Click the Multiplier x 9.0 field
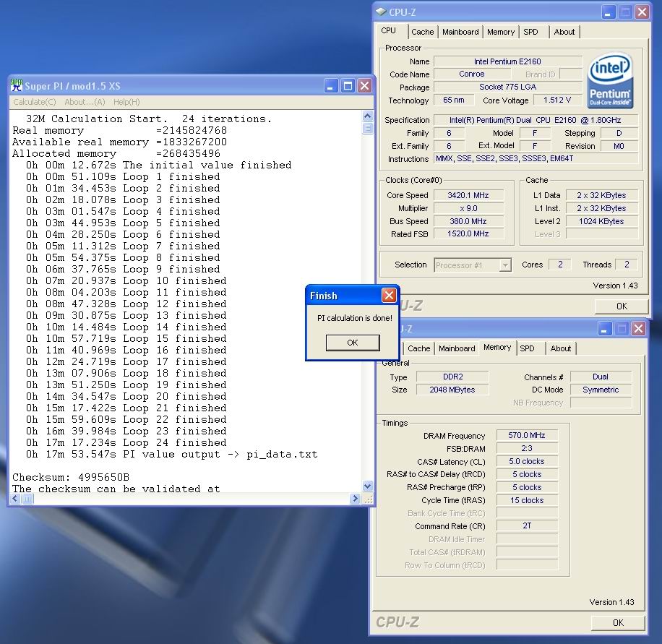This screenshot has width=662, height=644. [x=468, y=208]
